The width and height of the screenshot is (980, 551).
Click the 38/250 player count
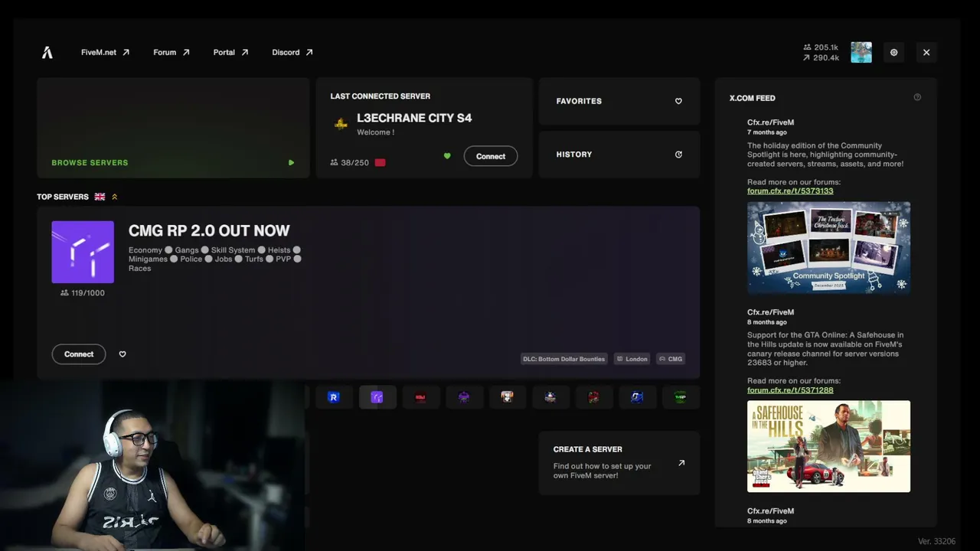click(350, 162)
